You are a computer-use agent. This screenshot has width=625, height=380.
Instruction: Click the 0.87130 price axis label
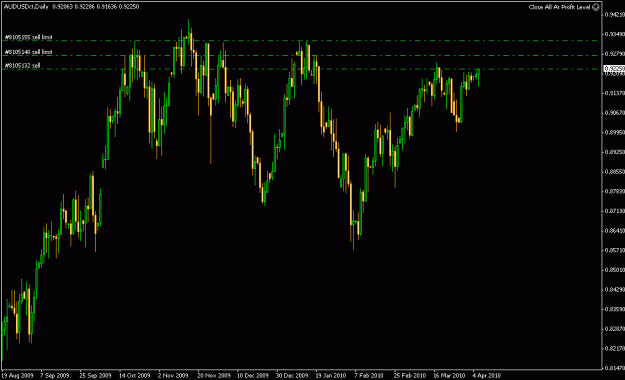pos(615,211)
